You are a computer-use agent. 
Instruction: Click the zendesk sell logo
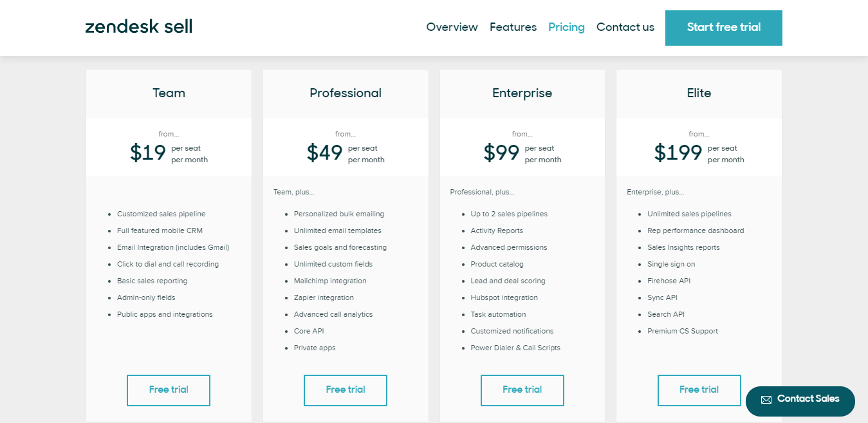[x=139, y=27]
